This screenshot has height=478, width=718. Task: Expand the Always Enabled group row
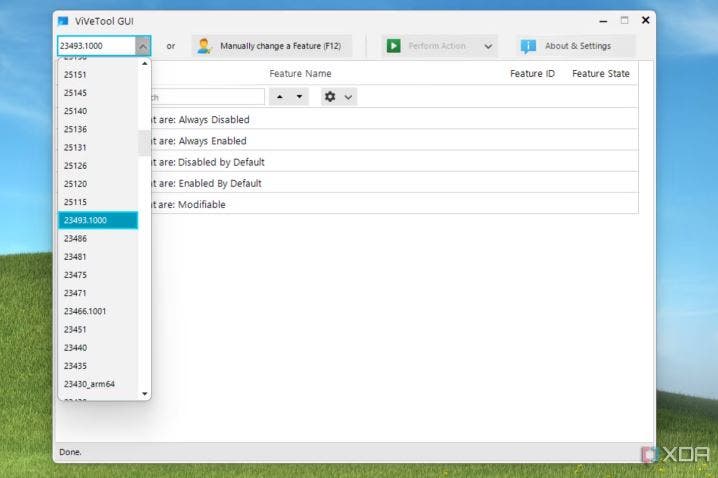pyautogui.click(x=394, y=141)
